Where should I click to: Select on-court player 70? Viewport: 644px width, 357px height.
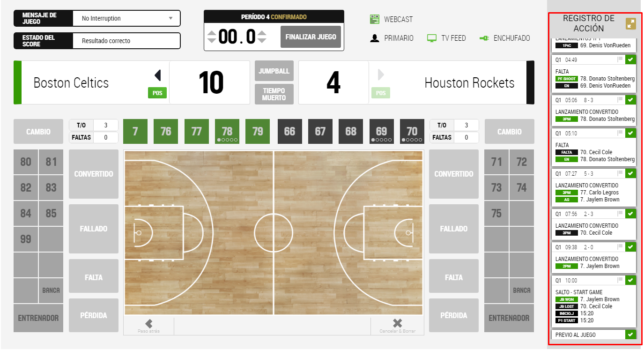click(412, 132)
